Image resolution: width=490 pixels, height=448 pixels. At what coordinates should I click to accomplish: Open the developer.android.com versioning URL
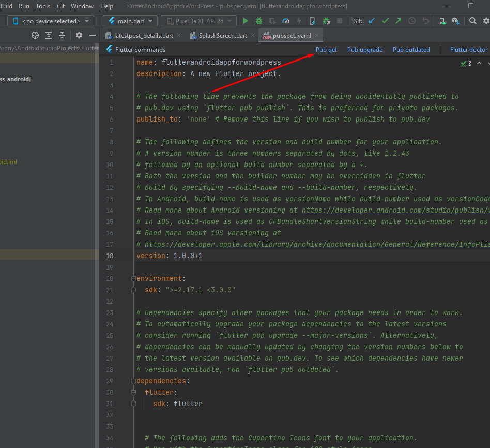395,210
